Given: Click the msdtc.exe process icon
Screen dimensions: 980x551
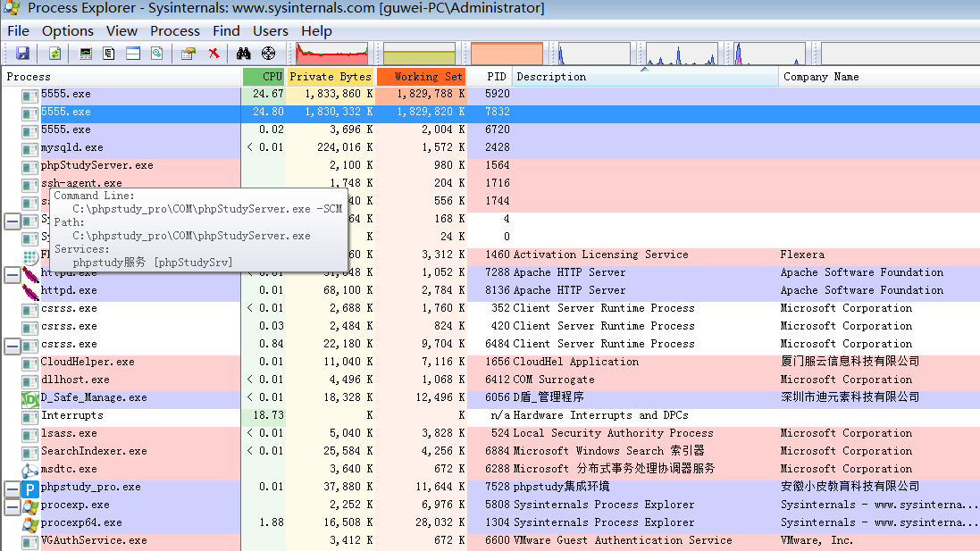Looking at the screenshot, I should pyautogui.click(x=30, y=471).
